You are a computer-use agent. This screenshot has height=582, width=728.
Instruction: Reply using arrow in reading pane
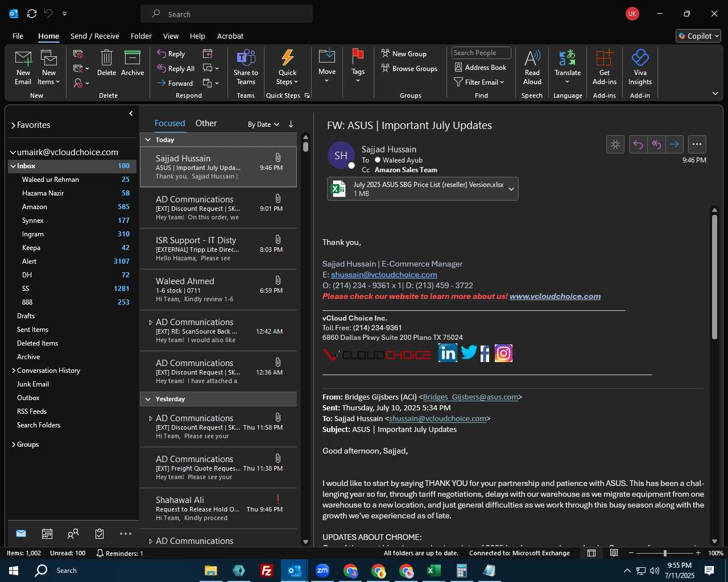[638, 144]
